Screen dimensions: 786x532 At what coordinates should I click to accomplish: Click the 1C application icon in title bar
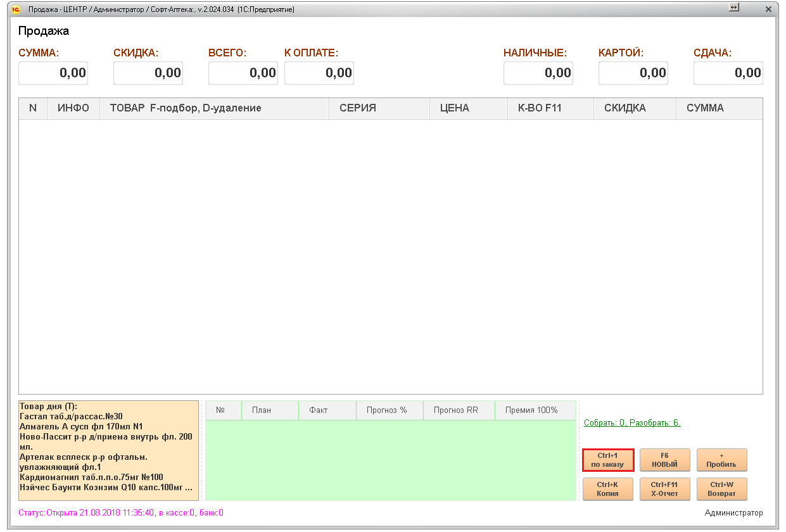point(16,9)
